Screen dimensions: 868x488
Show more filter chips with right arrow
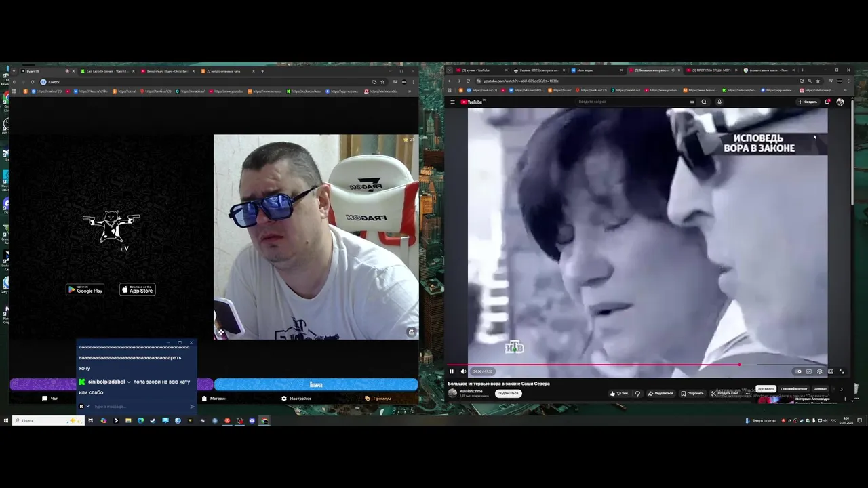tap(842, 389)
